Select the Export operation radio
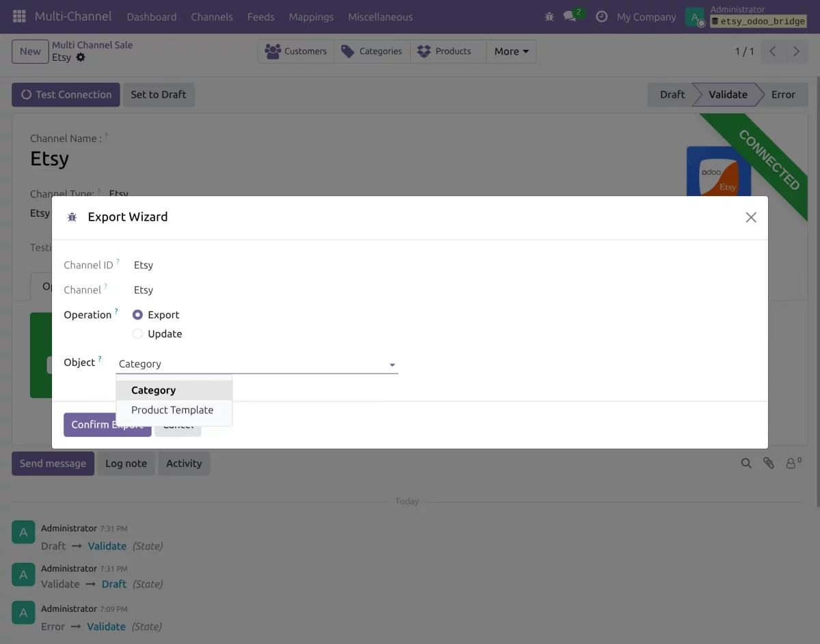Viewport: 820px width, 644px height. (137, 315)
